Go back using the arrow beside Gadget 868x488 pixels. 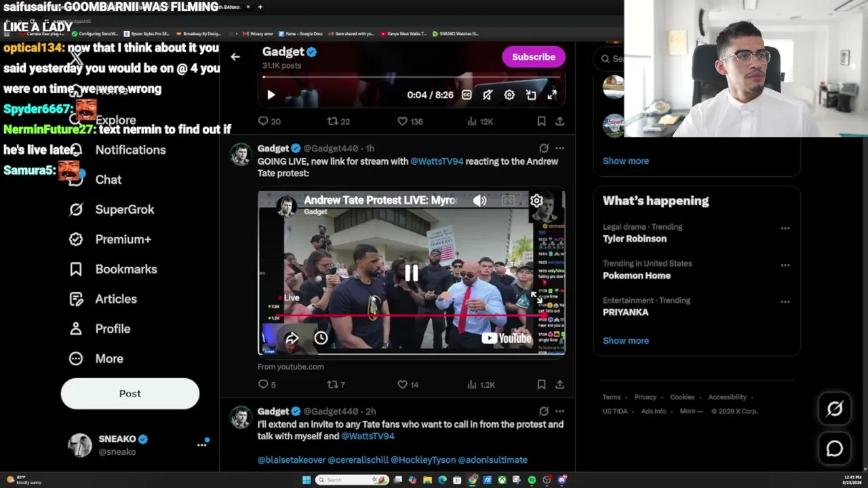pyautogui.click(x=235, y=57)
